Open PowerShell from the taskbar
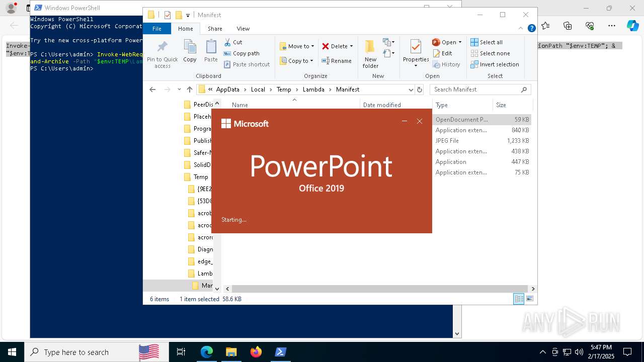 pos(280,352)
